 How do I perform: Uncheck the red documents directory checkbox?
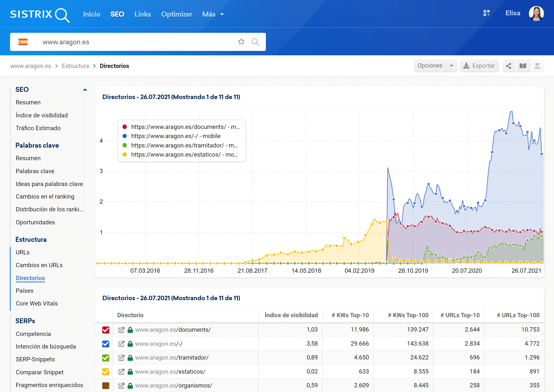(x=105, y=330)
